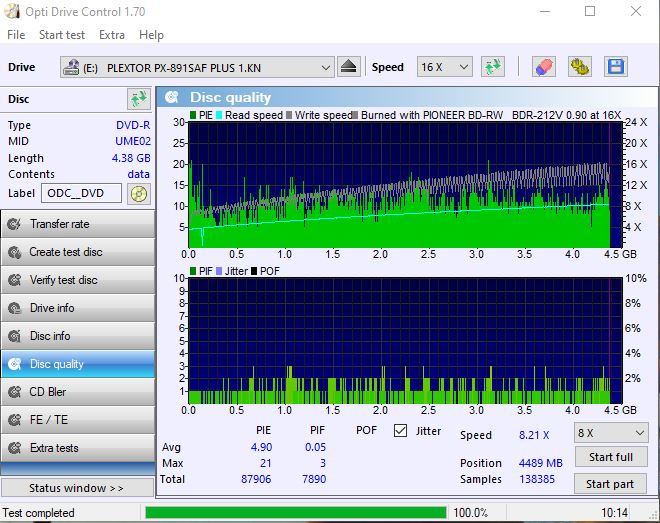Click the erase disc eraser icon
The image size is (660, 523).
point(544,67)
